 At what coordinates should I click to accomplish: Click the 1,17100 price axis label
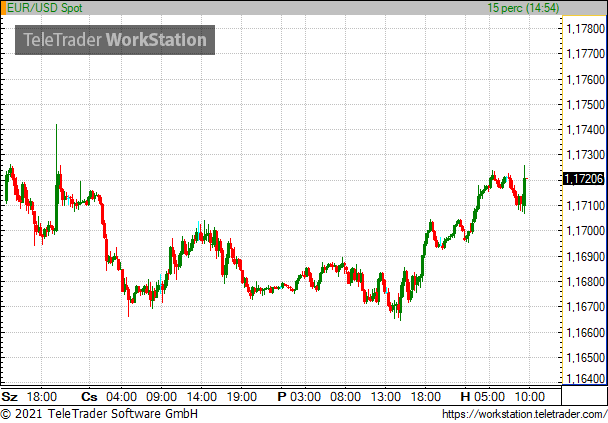tap(586, 206)
